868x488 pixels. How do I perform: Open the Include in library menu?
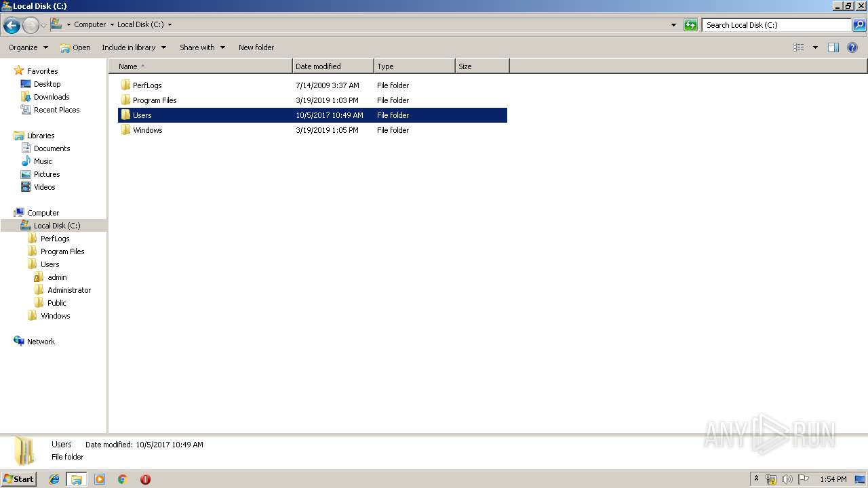134,47
